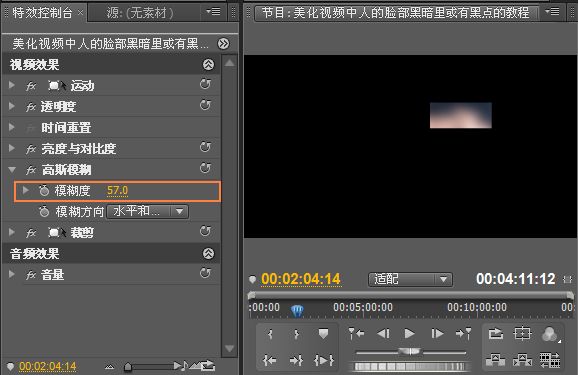The image size is (578, 375).
Task: Click the 模糊度 value 57.0
Action: (117, 191)
